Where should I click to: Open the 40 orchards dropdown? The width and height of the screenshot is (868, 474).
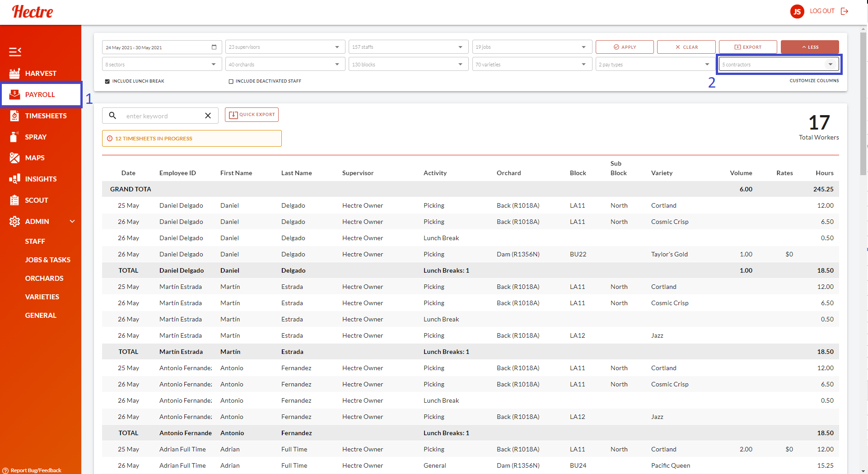[285, 65]
